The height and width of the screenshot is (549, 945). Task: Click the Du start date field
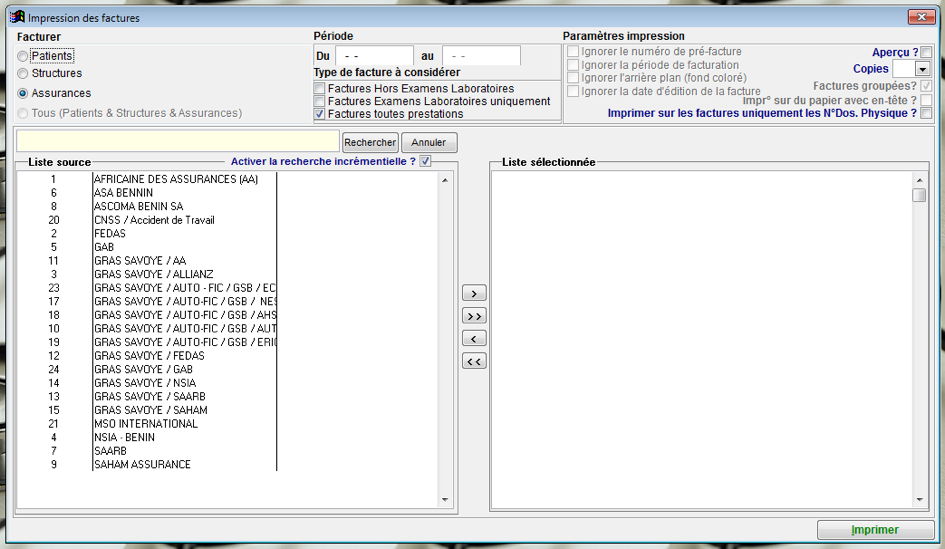point(374,56)
